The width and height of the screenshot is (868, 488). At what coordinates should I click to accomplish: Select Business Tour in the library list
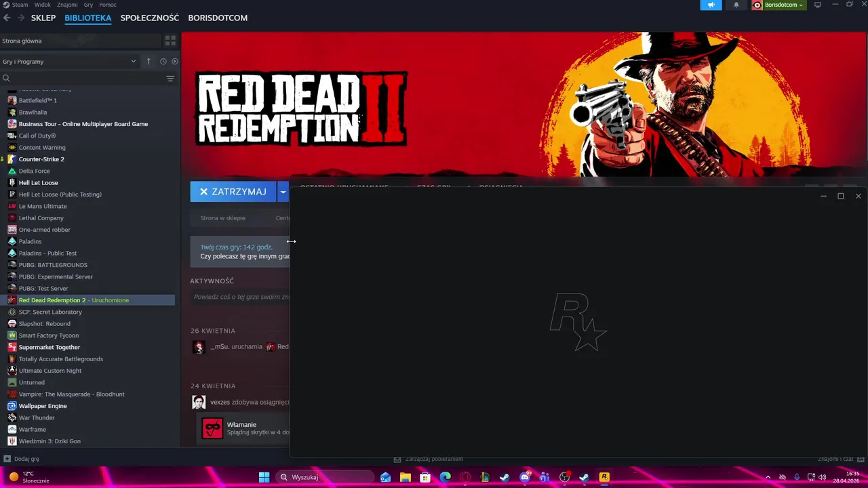coord(83,124)
